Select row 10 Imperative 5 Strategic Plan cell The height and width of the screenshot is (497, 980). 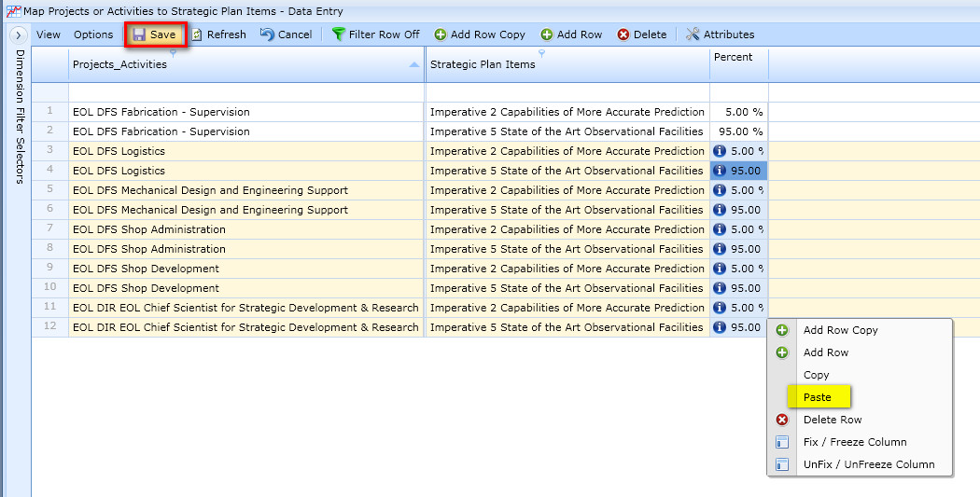tap(567, 288)
